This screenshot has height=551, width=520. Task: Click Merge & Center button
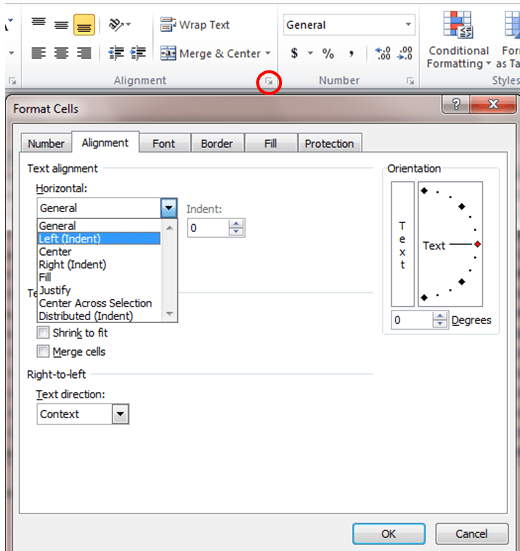pyautogui.click(x=210, y=53)
